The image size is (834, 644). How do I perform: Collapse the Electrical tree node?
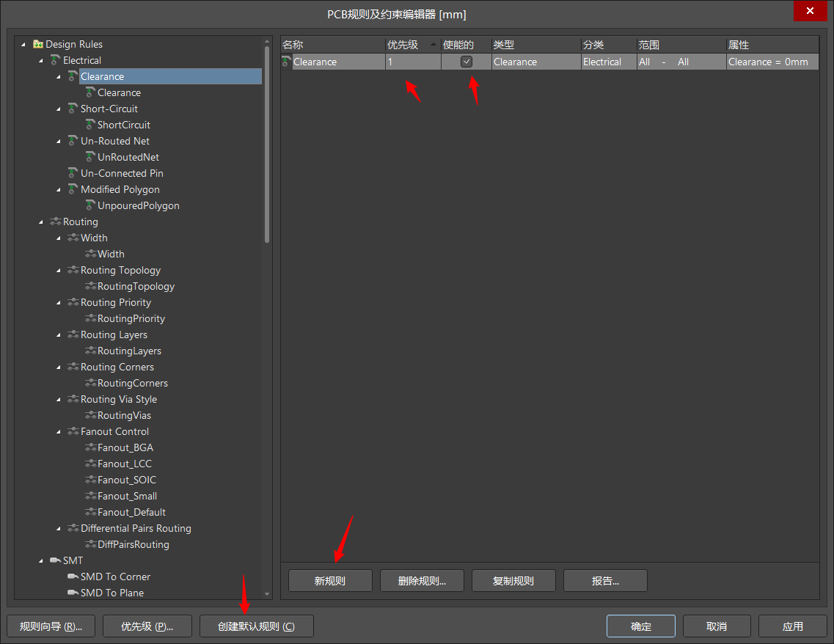pos(42,61)
